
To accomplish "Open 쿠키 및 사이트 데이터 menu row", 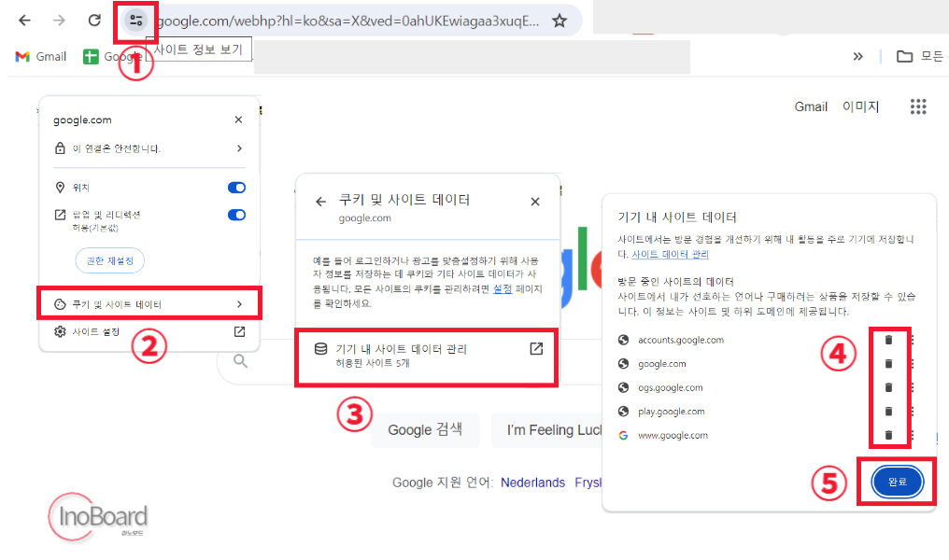I will pyautogui.click(x=149, y=304).
